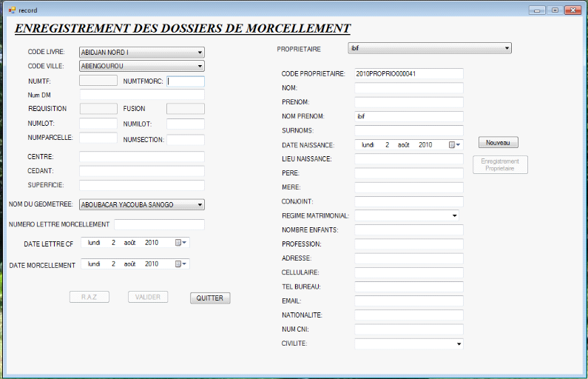
Task: Click the ADRESSE input field
Action: pos(409,258)
